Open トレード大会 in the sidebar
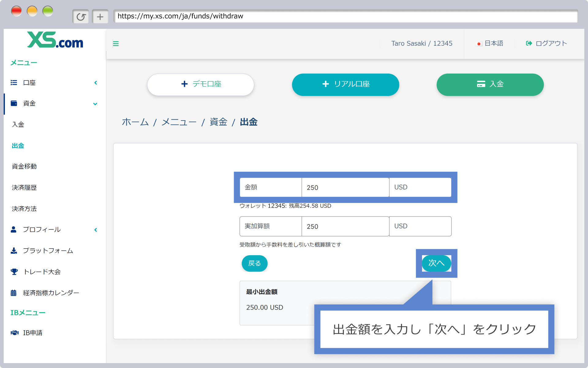 tap(42, 272)
